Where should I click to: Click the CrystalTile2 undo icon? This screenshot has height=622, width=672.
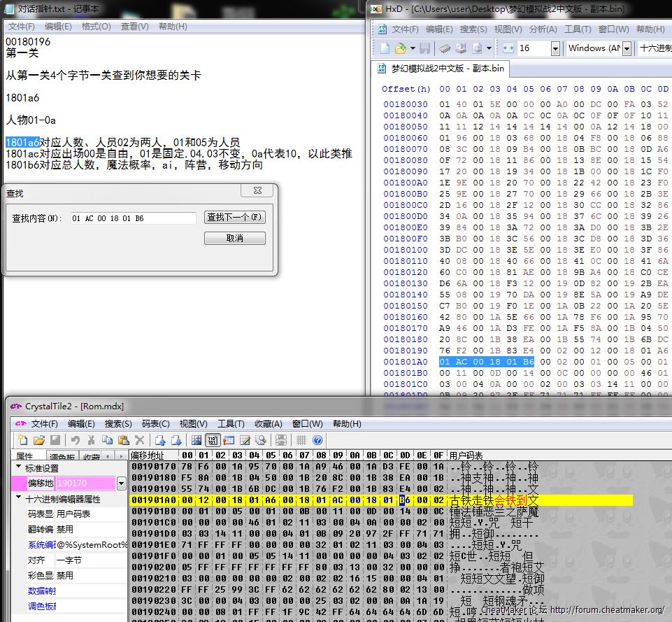(75, 440)
